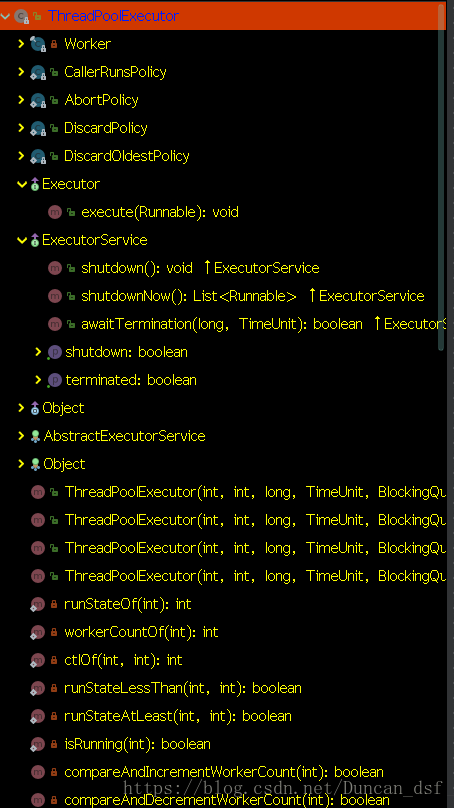The width and height of the screenshot is (454, 808).
Task: Expand the AbstractExecutorService node
Action: (21, 436)
